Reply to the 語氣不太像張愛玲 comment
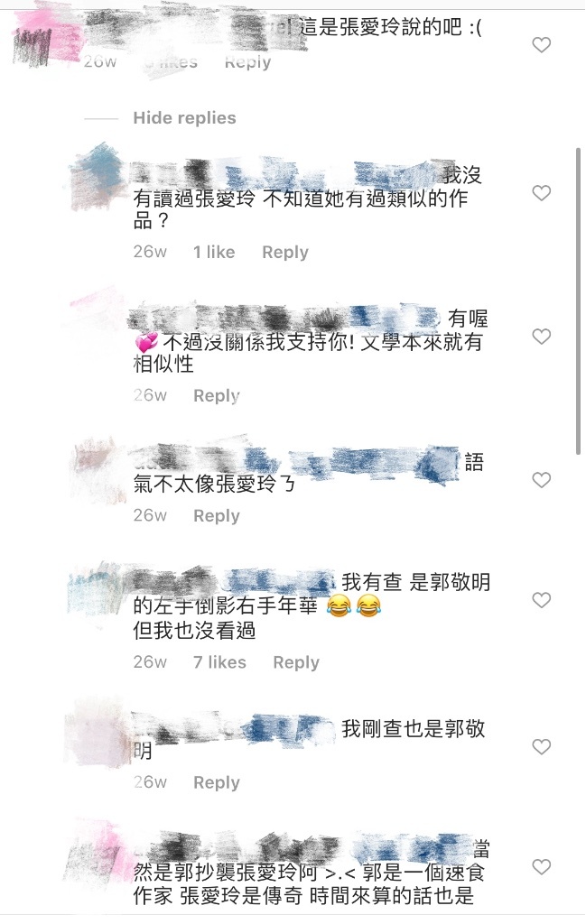This screenshot has height=924, width=586. (x=217, y=515)
